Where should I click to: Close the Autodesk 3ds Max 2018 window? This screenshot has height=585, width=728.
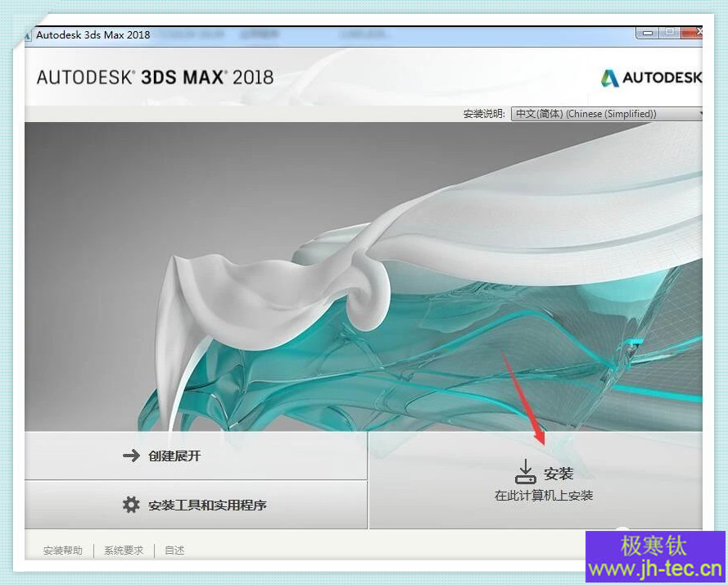tap(692, 33)
